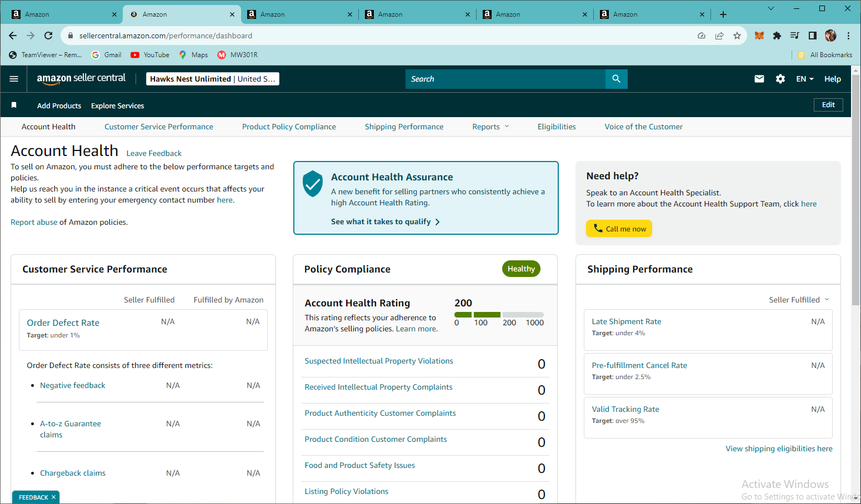Open the settings gear icon
Screen dimensions: 861x504
(780, 79)
